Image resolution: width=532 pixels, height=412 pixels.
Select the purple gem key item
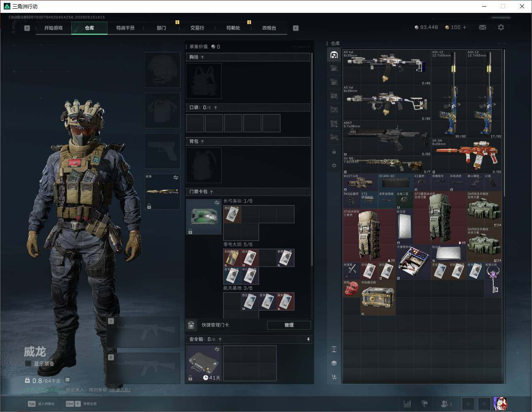coord(493,280)
